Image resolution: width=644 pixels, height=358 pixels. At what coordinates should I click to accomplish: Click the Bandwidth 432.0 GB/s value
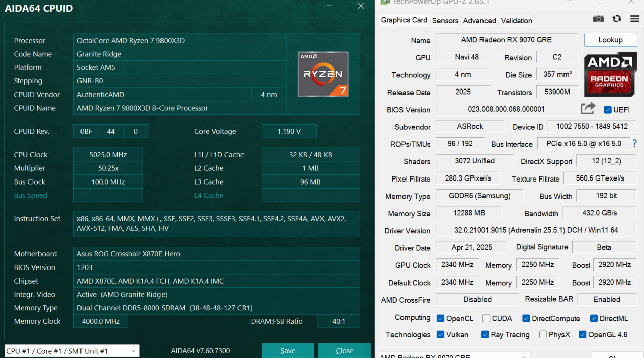[599, 213]
